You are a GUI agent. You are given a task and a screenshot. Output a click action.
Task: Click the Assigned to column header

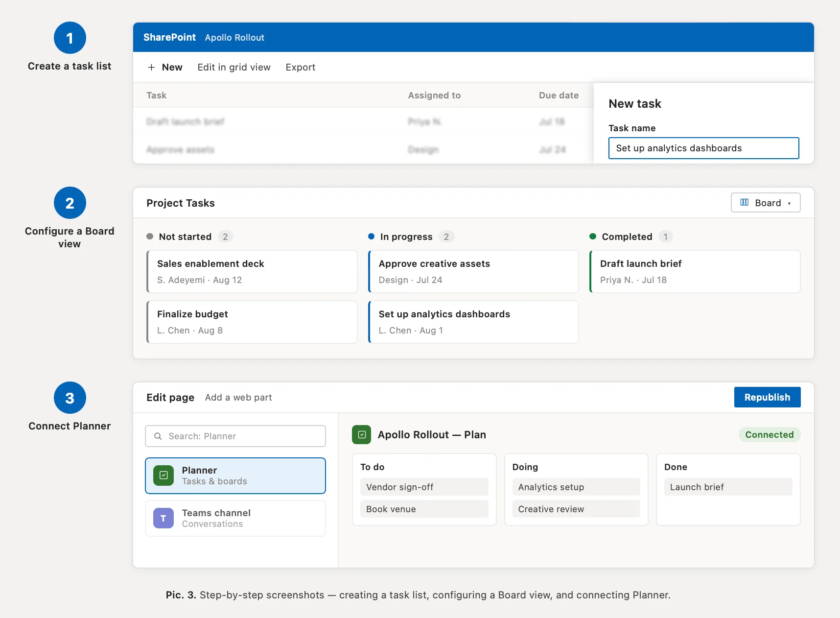click(x=434, y=95)
